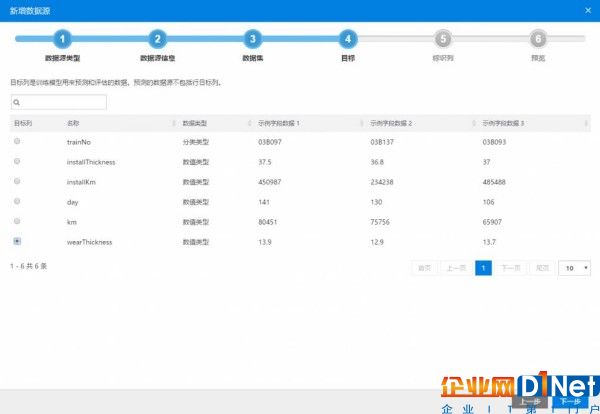Click the label under step 5
Image resolution: width=600 pixels, height=414 pixels.
pyautogui.click(x=443, y=58)
